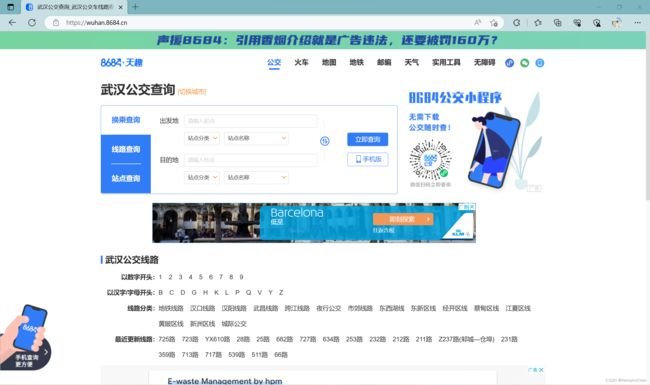
Task: Click the green WeChat round icon in the header
Action: (524, 63)
